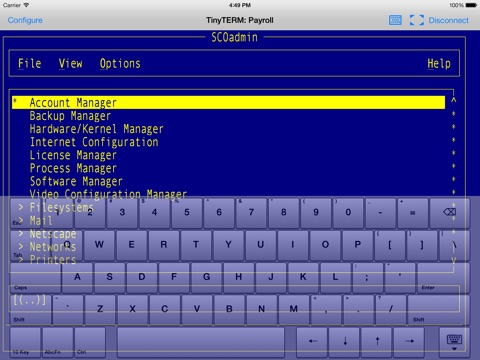The height and width of the screenshot is (360, 480).
Task: Tap the up arrow key
Action: [x=377, y=342]
